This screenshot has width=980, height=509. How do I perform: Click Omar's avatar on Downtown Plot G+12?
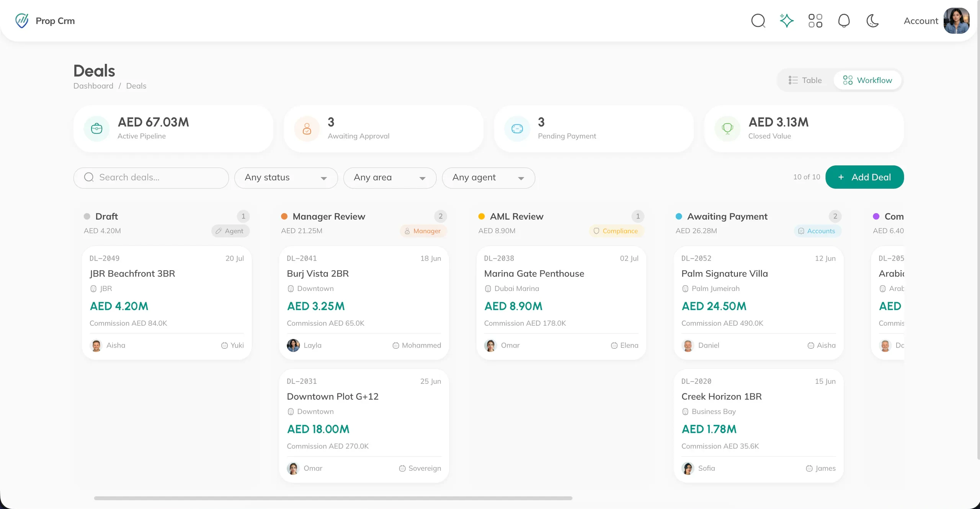[x=293, y=468]
